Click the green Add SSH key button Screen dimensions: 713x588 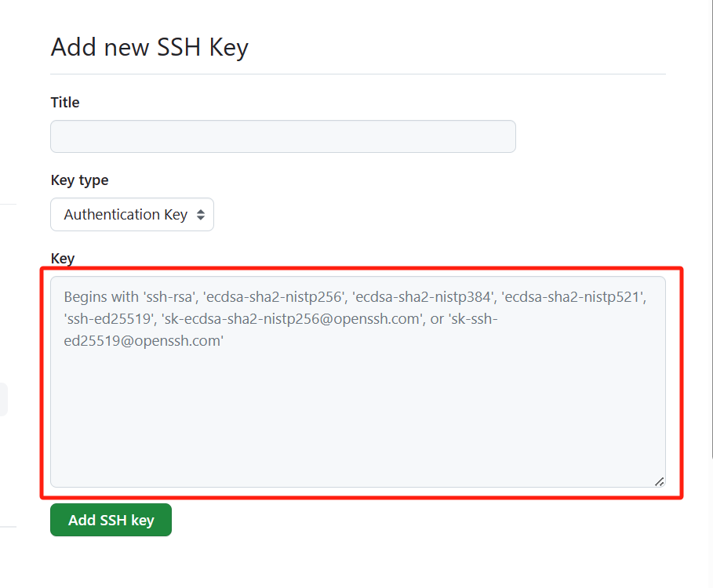tap(111, 521)
